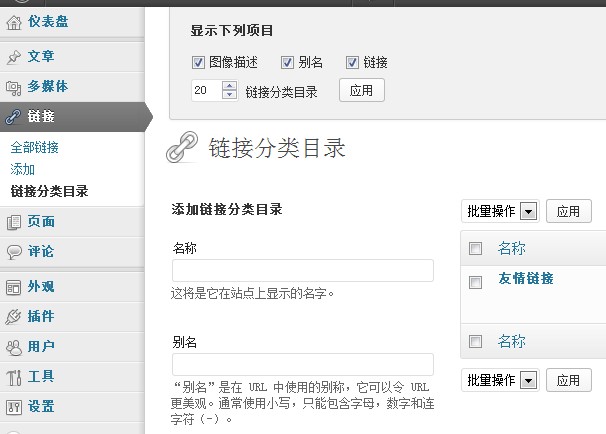Increase the 链接分类目录 count stepper
Screen dimensions: 606x434
[229, 86]
